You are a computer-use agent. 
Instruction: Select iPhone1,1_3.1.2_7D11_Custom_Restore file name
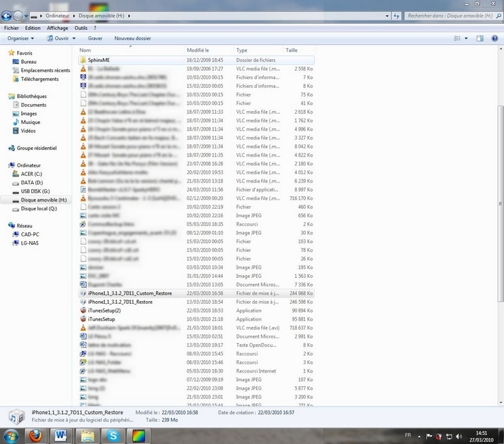pyautogui.click(x=130, y=294)
